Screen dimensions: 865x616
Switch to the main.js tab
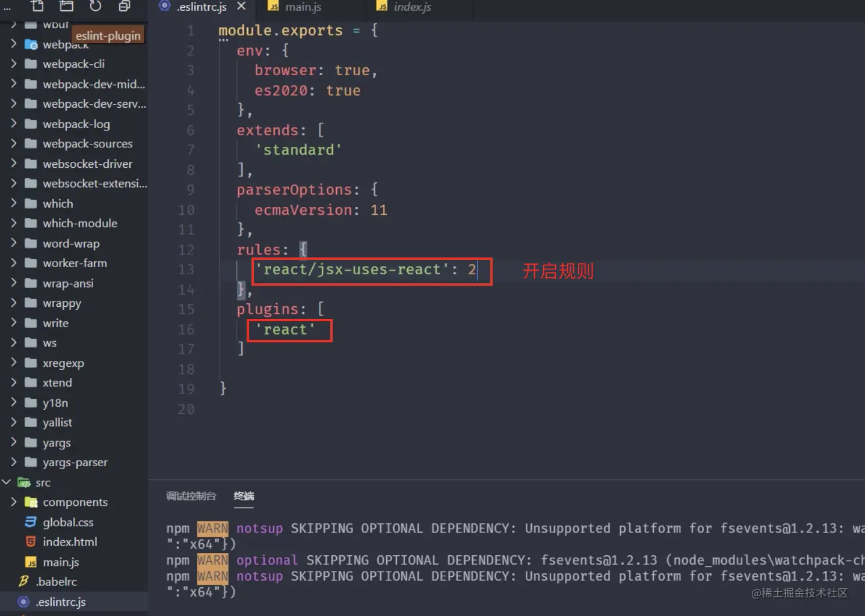coord(303,7)
